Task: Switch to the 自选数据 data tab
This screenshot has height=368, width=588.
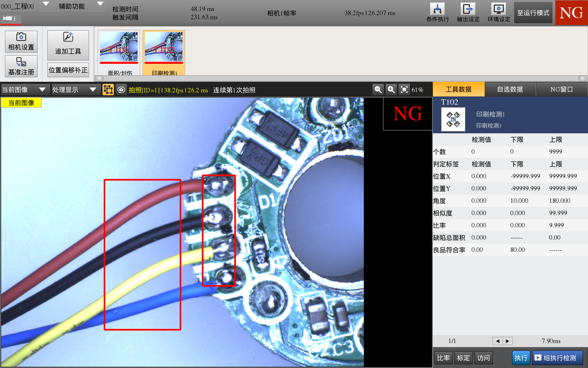Action: point(510,89)
